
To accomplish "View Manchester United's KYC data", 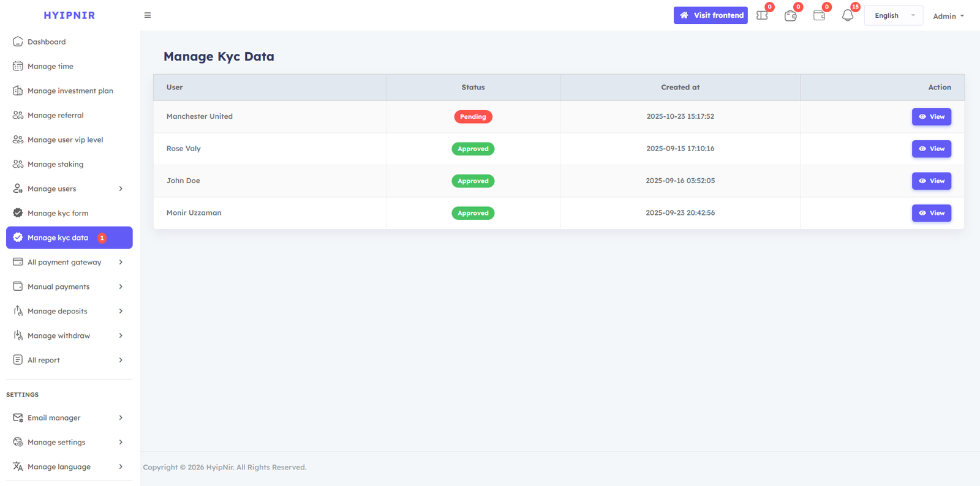I will pos(931,116).
